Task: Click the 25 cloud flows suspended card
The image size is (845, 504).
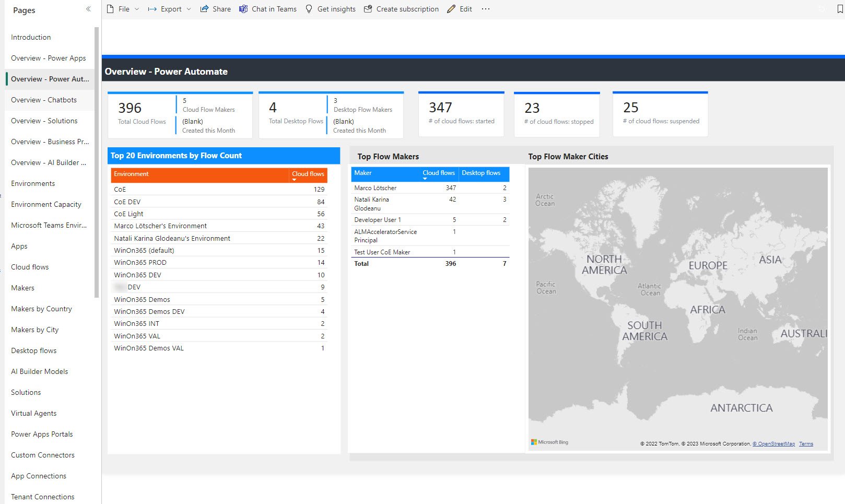Action: [x=660, y=114]
